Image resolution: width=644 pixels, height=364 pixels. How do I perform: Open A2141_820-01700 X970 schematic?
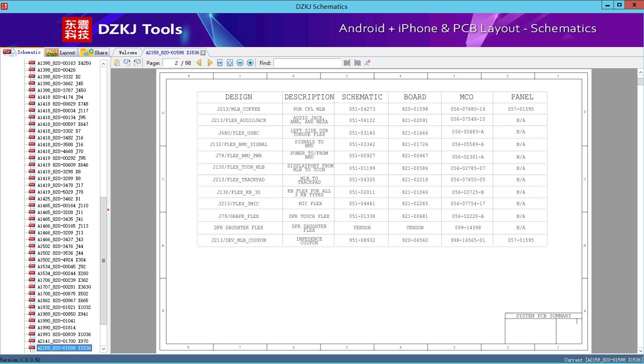(63, 341)
